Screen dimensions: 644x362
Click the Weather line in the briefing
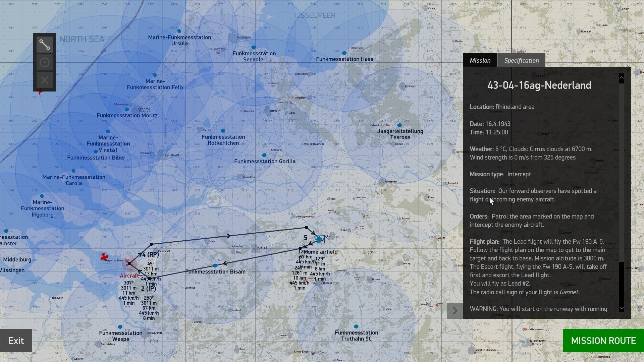pos(531,153)
